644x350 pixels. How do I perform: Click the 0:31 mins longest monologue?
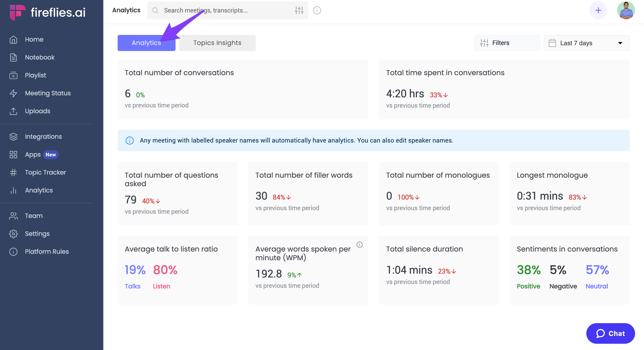pyautogui.click(x=540, y=196)
